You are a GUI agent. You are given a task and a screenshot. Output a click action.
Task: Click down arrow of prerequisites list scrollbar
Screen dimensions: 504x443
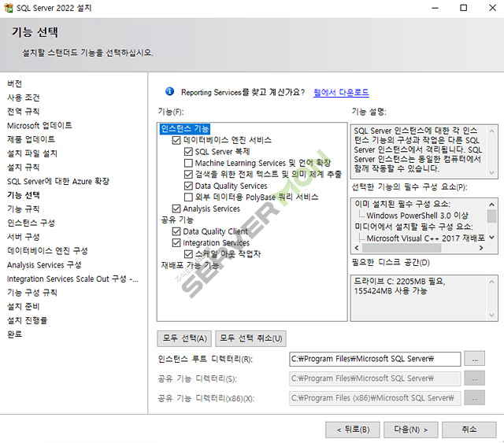point(491,238)
